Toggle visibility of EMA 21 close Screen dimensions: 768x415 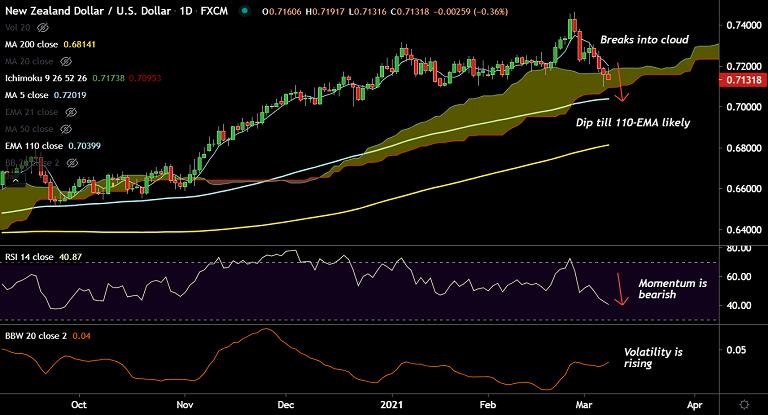click(x=70, y=113)
